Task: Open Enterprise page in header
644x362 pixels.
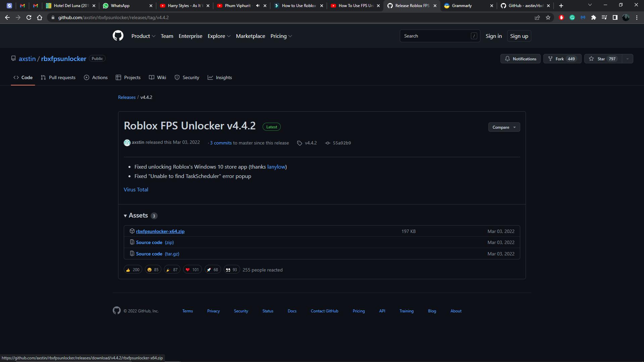Action: 191,36
